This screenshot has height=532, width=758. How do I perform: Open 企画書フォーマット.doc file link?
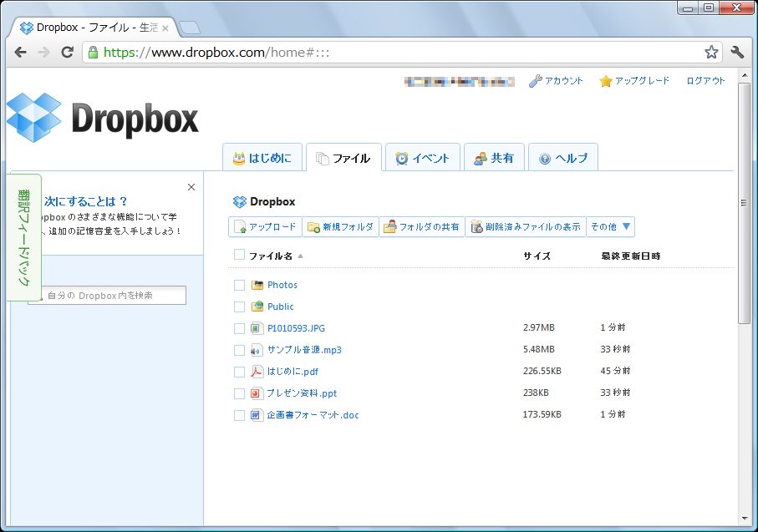click(313, 414)
